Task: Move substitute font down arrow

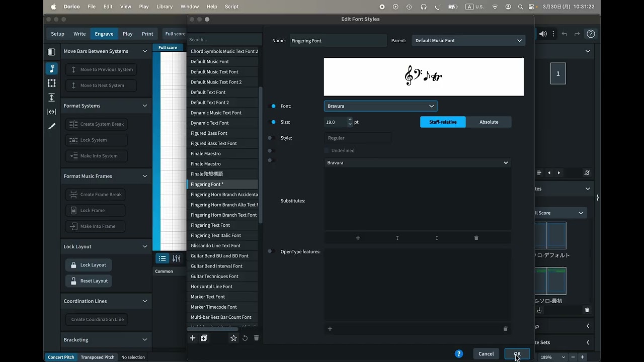Action: tap(436, 238)
